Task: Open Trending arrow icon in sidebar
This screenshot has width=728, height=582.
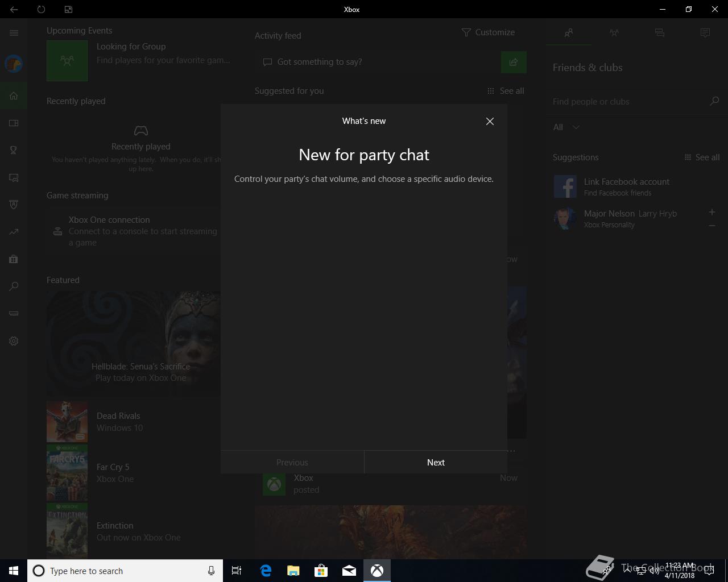Action: (x=14, y=232)
